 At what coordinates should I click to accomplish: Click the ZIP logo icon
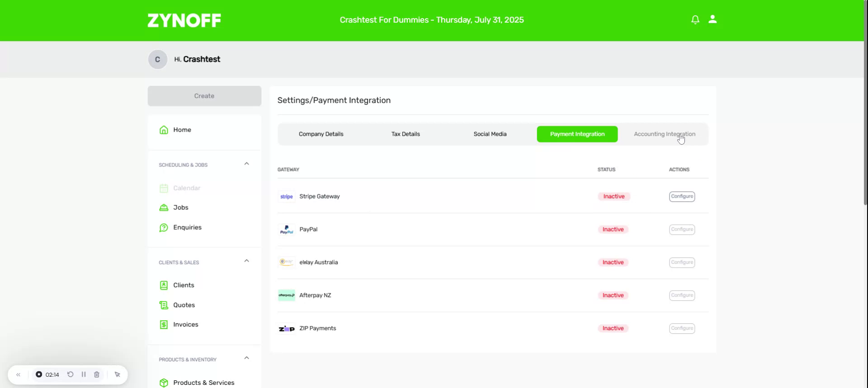[x=287, y=329]
